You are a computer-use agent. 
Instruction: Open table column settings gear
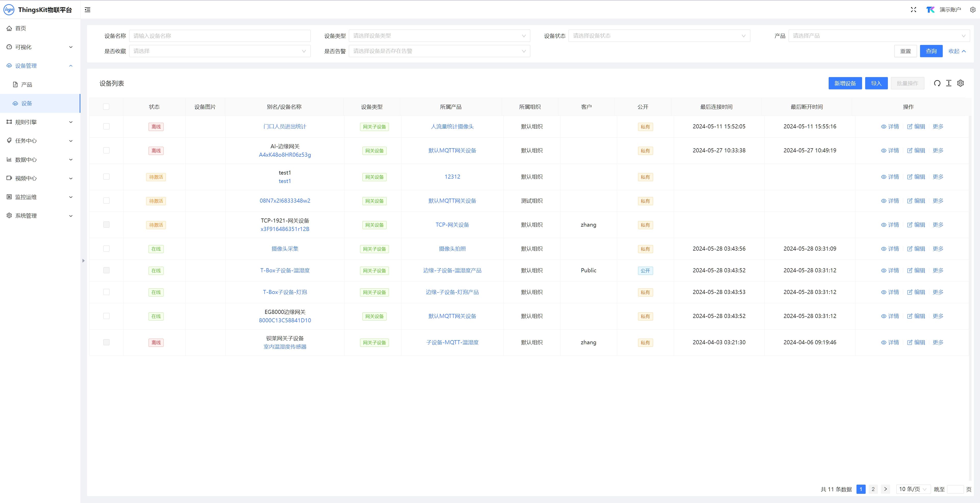tap(961, 83)
